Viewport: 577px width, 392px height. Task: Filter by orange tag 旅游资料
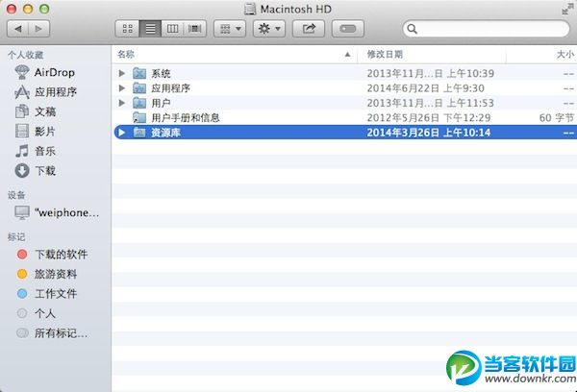click(47, 274)
